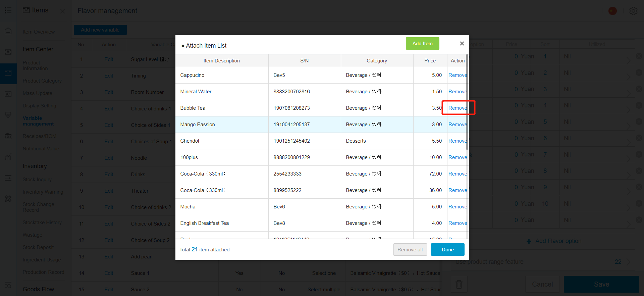Confirm with the Done button
644x296 pixels.
pos(448,250)
